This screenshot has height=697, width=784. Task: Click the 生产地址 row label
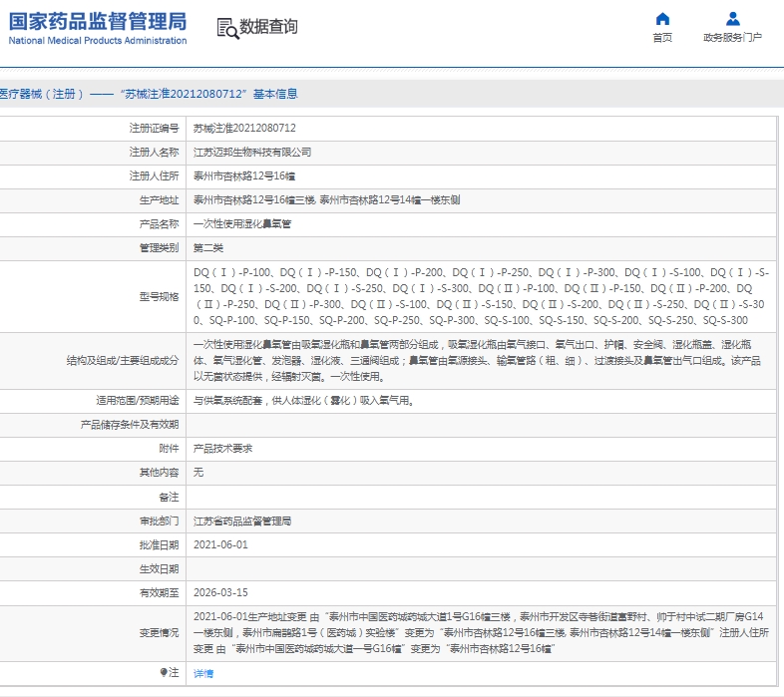(159, 200)
